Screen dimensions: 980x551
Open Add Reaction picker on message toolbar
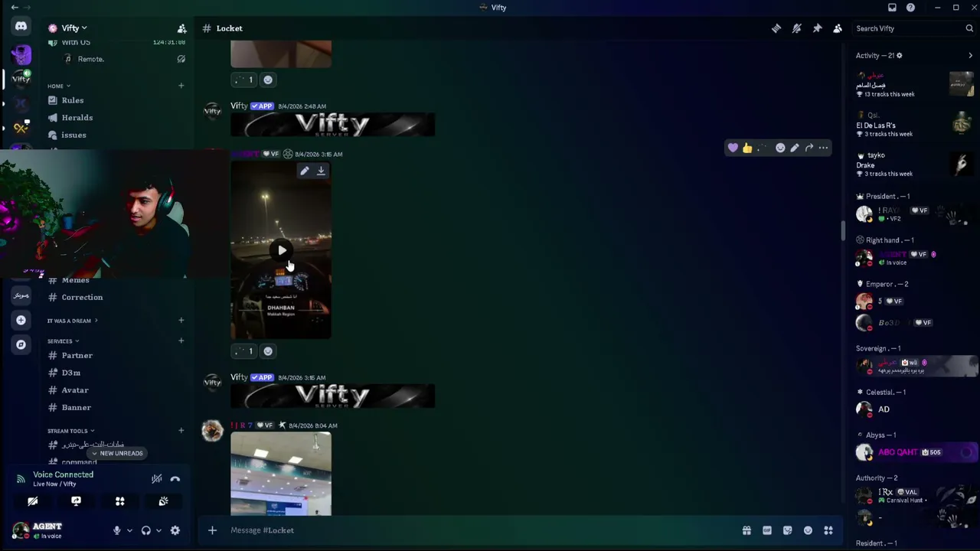point(780,148)
